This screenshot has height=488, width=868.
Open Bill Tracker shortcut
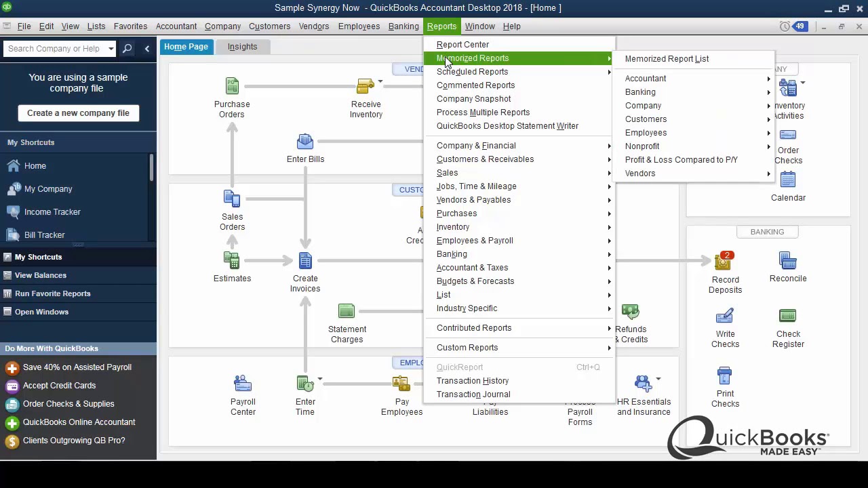pyautogui.click(x=44, y=235)
